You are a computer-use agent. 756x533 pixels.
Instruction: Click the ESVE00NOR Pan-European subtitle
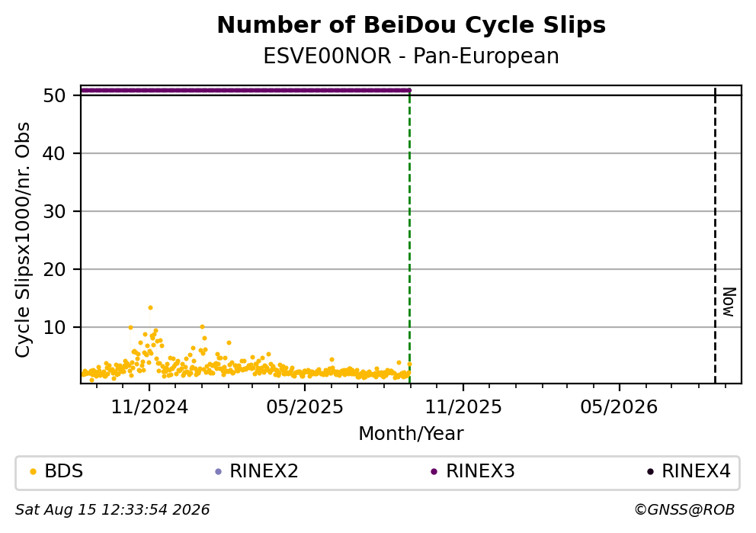point(412,56)
